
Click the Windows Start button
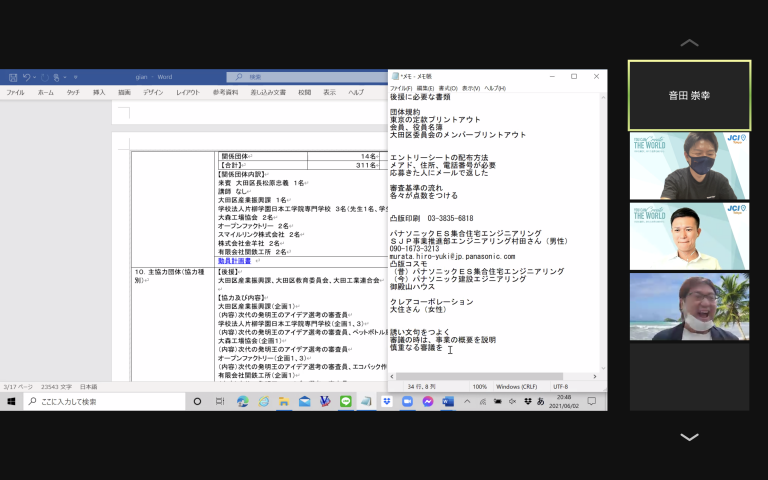[x=11, y=401]
